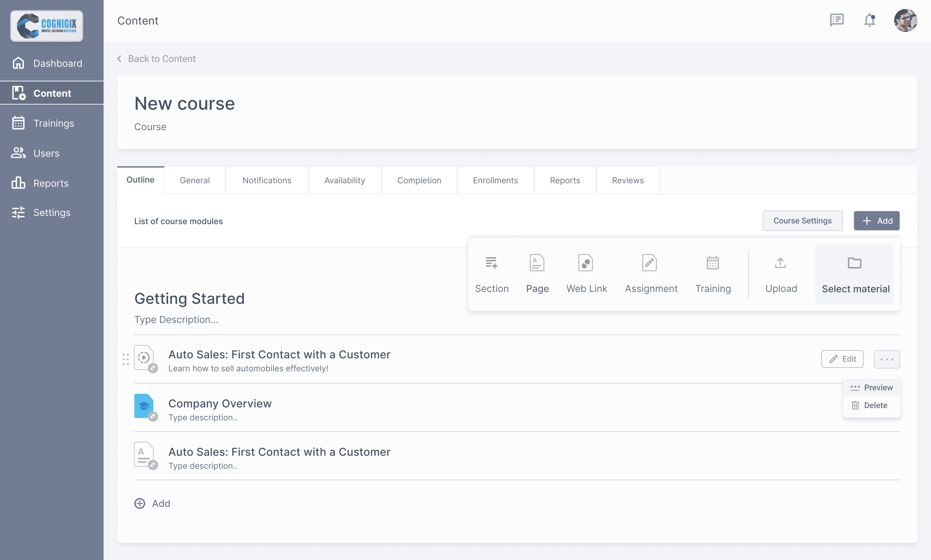Image resolution: width=931 pixels, height=560 pixels.
Task: Open the Enrollments tab
Action: [x=495, y=180]
